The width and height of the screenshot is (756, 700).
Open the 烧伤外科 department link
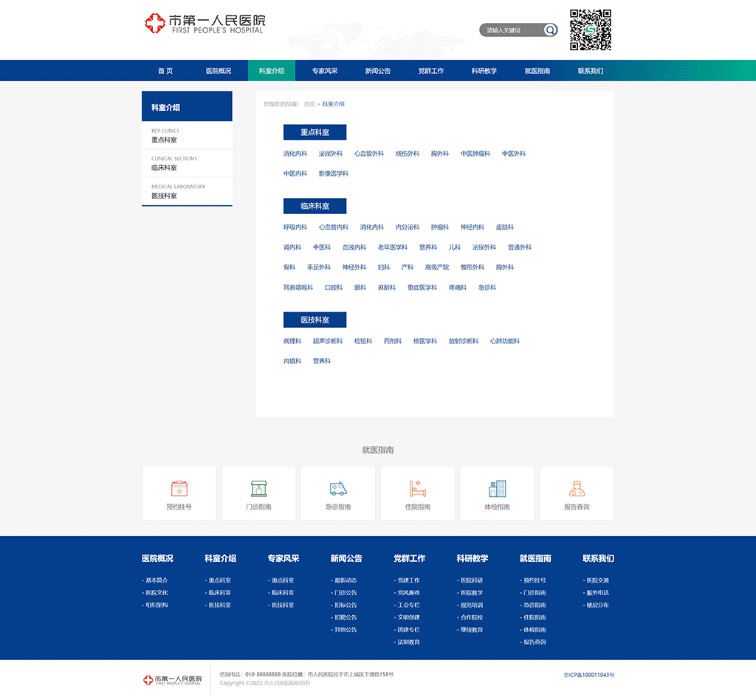[407, 154]
